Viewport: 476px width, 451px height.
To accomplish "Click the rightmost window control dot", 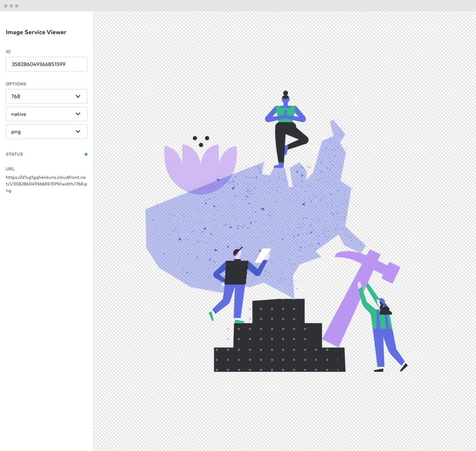I will (17, 6).
